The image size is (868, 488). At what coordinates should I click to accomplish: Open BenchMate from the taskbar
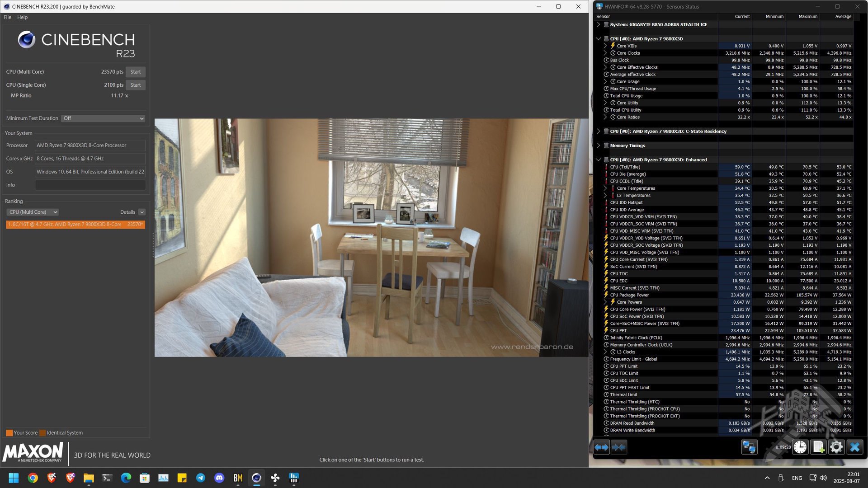point(238,478)
